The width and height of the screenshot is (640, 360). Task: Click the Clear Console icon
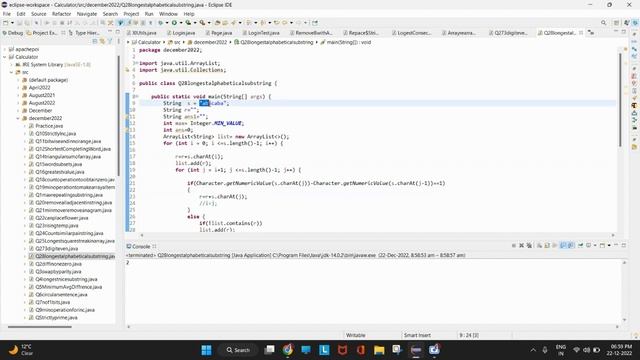[x=540, y=245]
